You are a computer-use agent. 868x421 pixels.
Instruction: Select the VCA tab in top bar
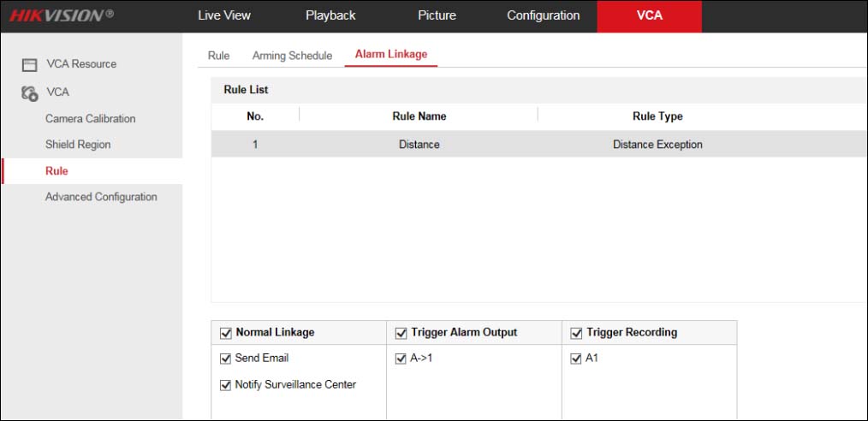tap(650, 16)
